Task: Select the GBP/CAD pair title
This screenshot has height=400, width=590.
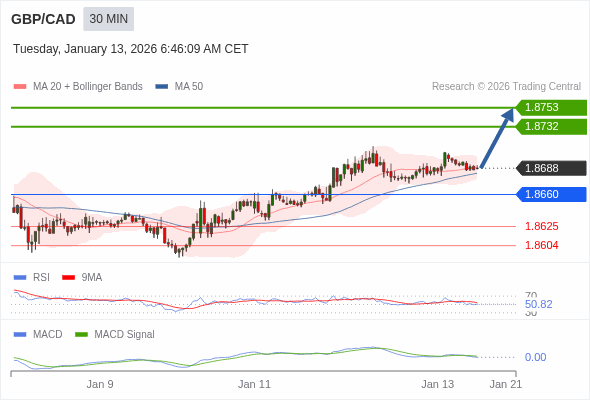Action: pyautogui.click(x=43, y=19)
